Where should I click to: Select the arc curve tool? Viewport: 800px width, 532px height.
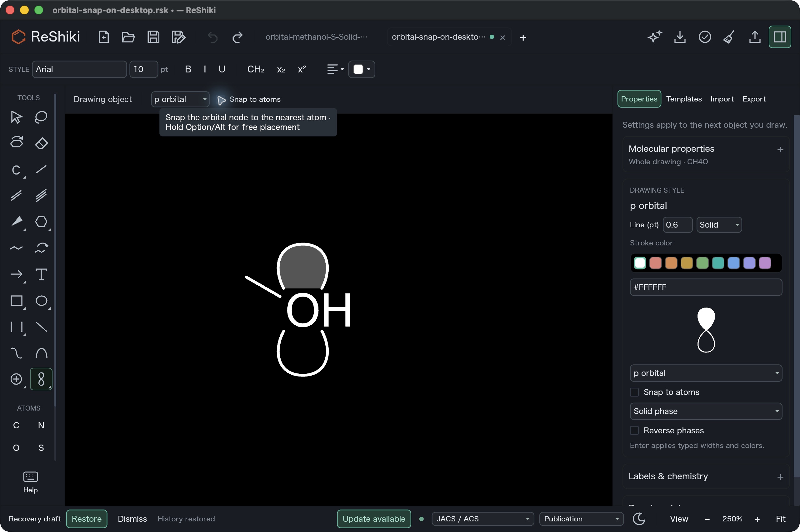(x=41, y=353)
